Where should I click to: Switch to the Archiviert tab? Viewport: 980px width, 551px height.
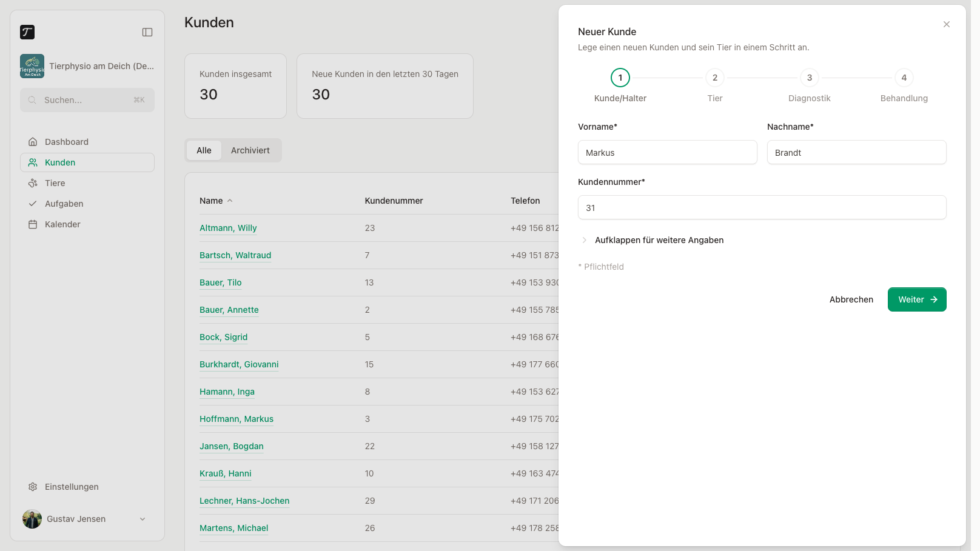[x=250, y=150]
